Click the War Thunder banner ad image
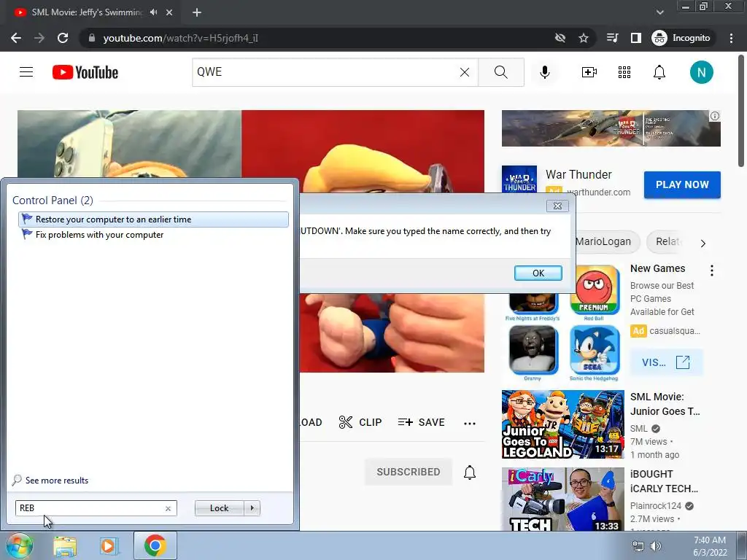Screen dimensions: 747x560 (x=611, y=128)
